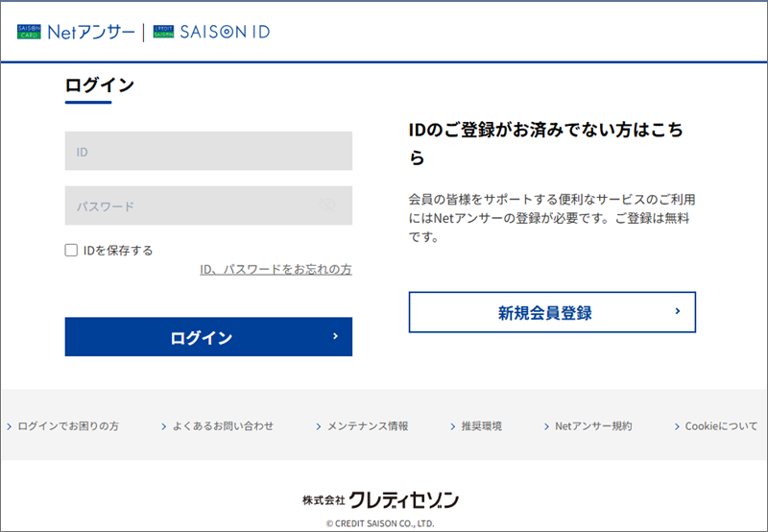768x532 pixels.
Task: Open the メンテナンス情報 footer link
Action: (x=368, y=426)
